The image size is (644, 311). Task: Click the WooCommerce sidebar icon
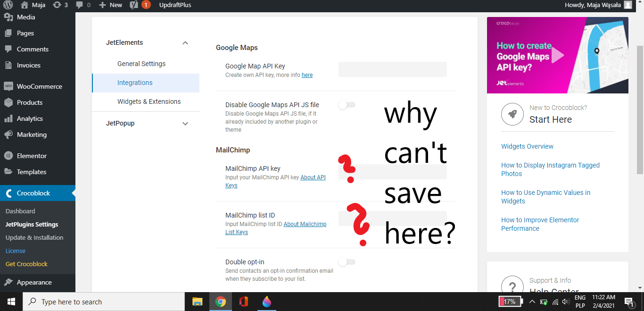pyautogui.click(x=8, y=86)
